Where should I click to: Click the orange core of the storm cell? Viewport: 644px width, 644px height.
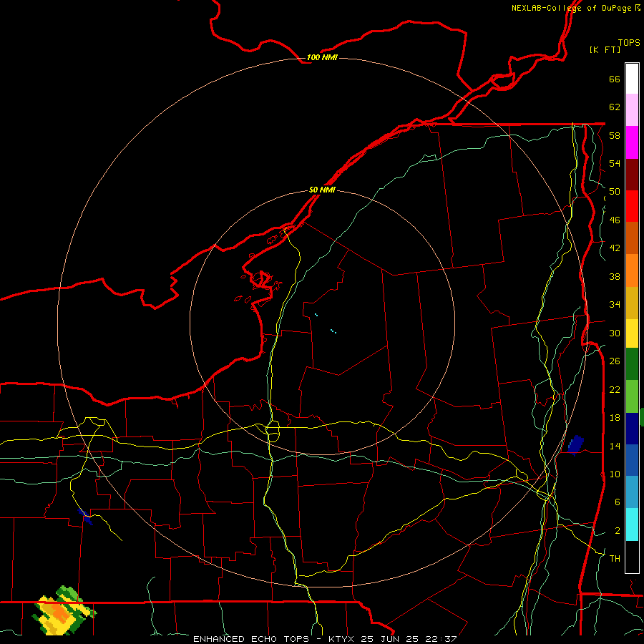tap(59, 613)
